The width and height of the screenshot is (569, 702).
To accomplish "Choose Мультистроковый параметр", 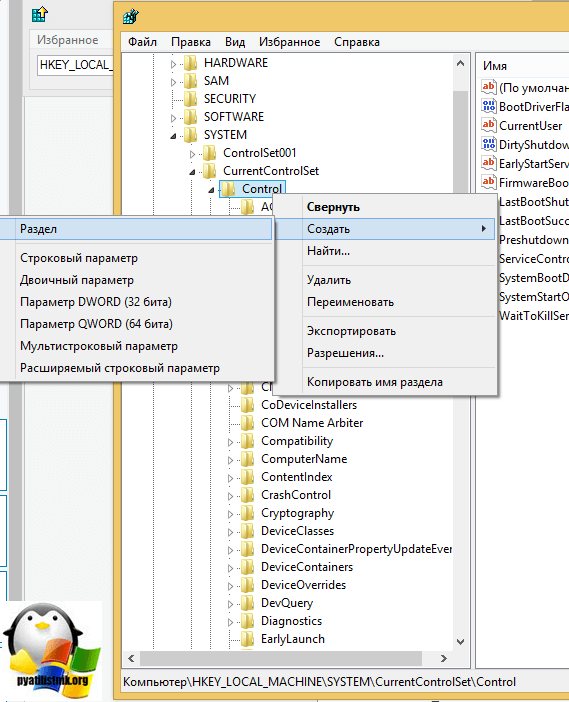I will tap(136, 346).
